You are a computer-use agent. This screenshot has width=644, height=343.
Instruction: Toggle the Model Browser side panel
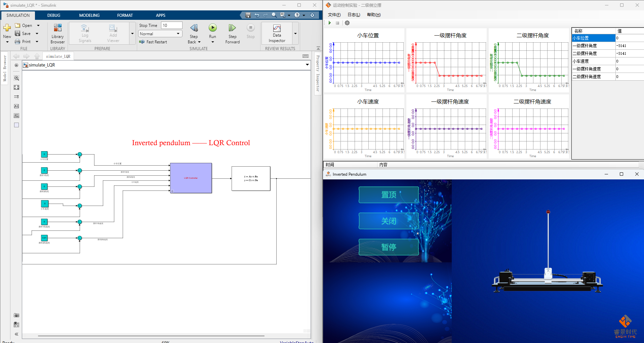point(5,69)
